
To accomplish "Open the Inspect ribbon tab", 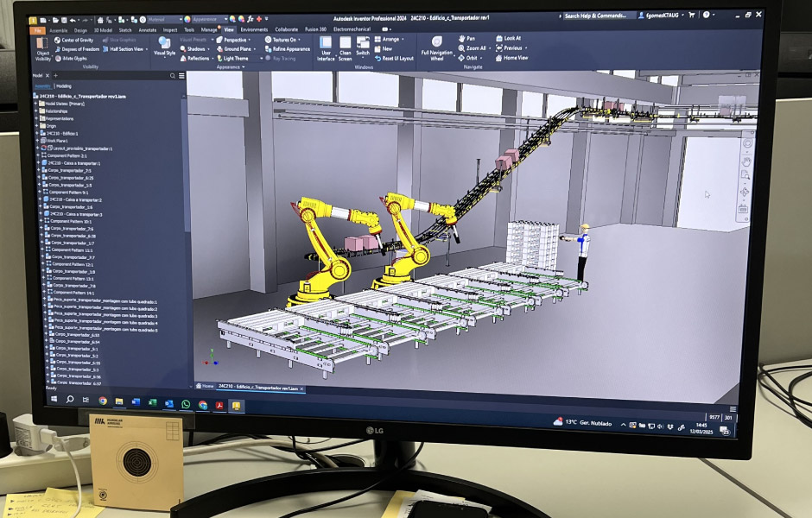I will pos(170,29).
